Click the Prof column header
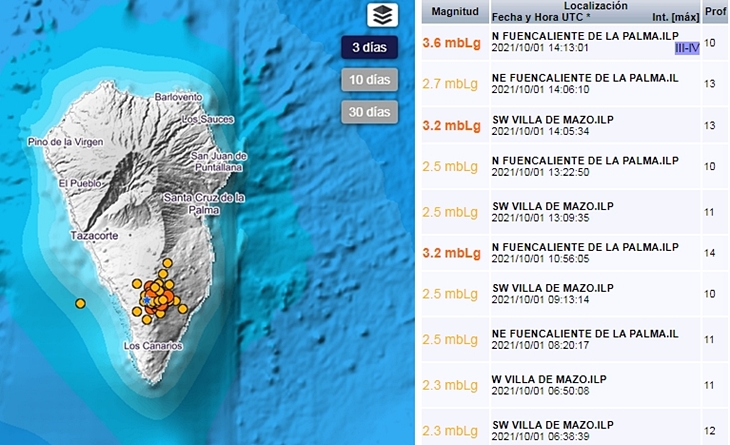Screen dimensions: 730x445 (x=715, y=12)
